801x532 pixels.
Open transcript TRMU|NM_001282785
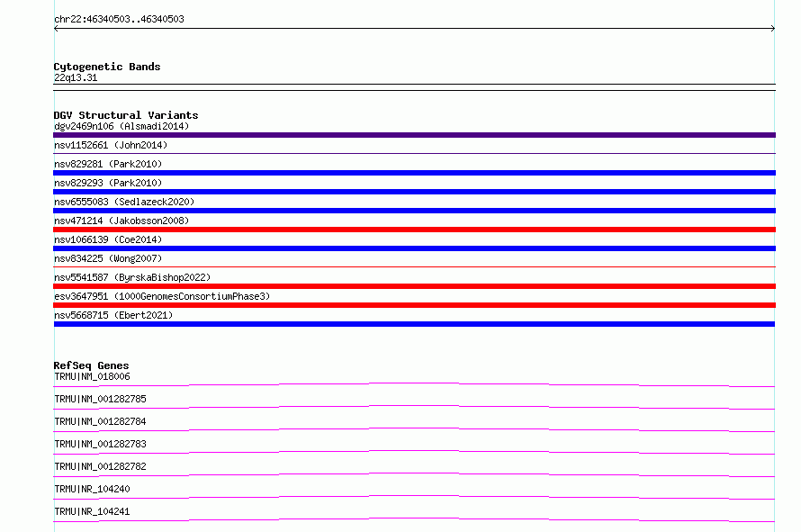pos(100,399)
